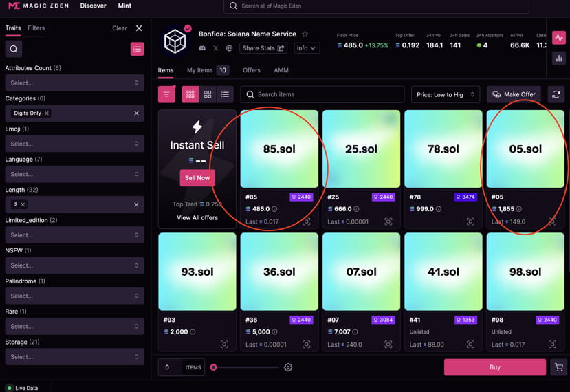Expand the Attributes Count select dropdown

coord(74,83)
